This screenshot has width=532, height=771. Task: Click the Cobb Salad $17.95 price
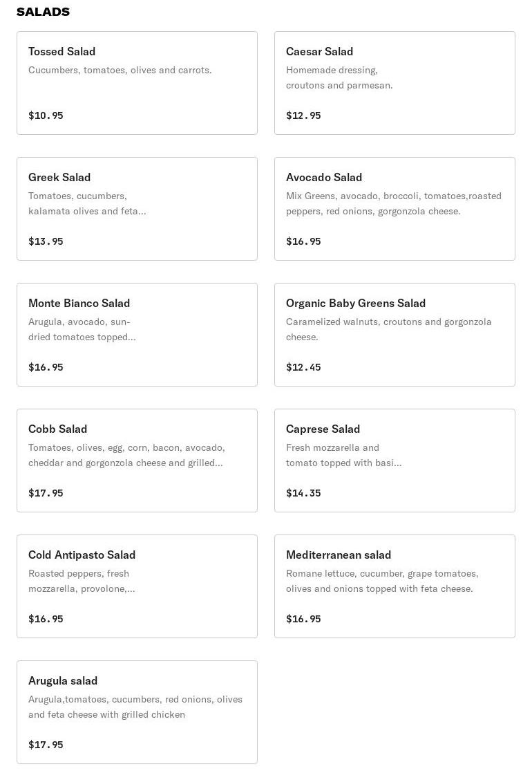pos(46,493)
